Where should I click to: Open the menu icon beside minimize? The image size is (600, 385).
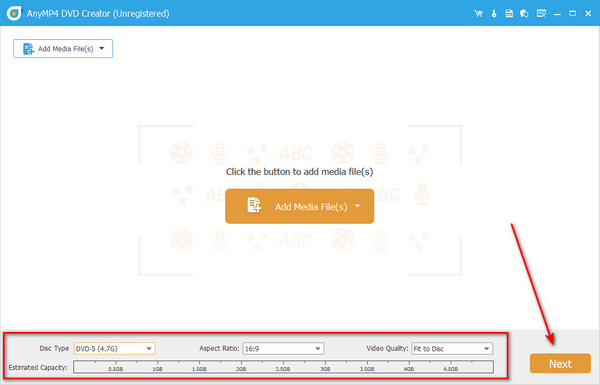click(541, 14)
